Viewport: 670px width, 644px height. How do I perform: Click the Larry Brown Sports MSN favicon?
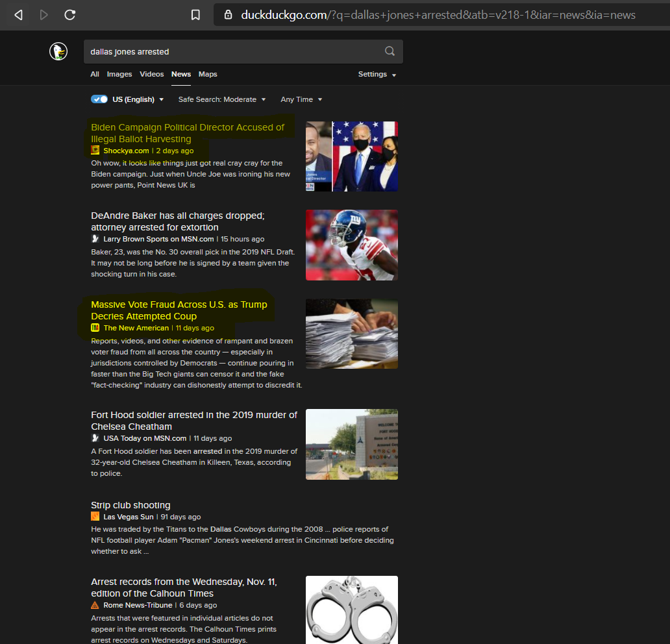click(95, 239)
